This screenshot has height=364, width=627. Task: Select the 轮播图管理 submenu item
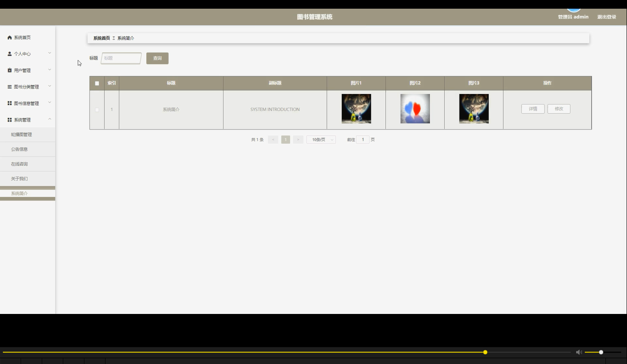tap(27, 134)
